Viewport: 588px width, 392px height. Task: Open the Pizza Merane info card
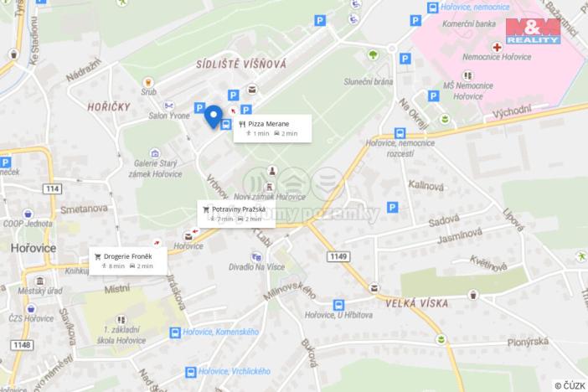click(272, 129)
